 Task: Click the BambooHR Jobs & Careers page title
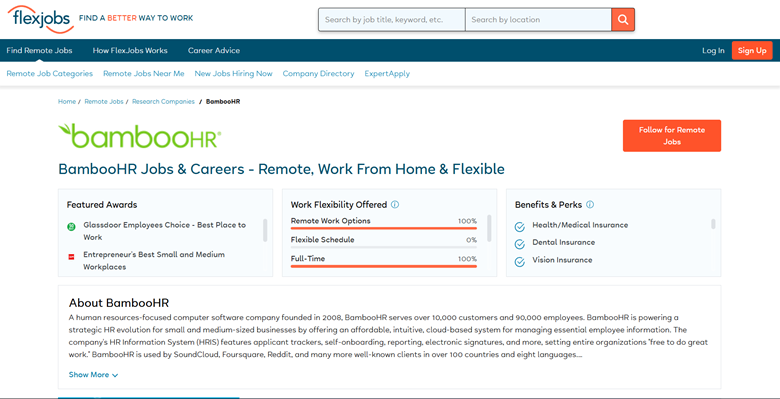pos(282,169)
